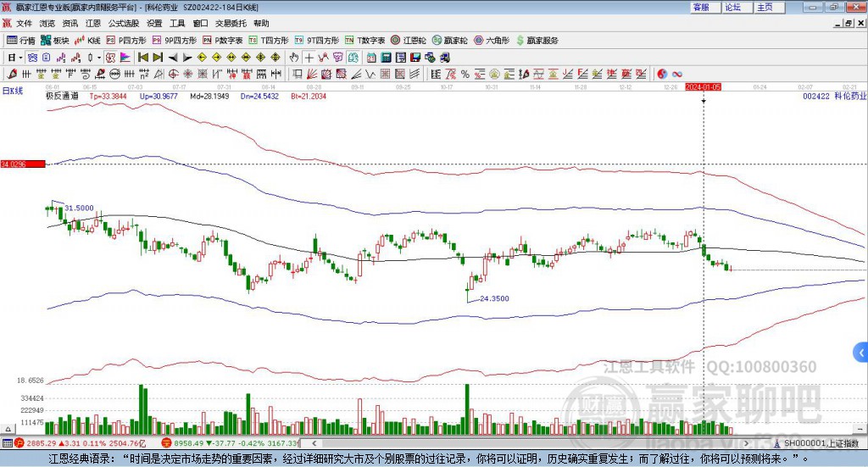Click the Bt=21.2034 indicator value
The height and width of the screenshot is (467, 868).
(309, 97)
